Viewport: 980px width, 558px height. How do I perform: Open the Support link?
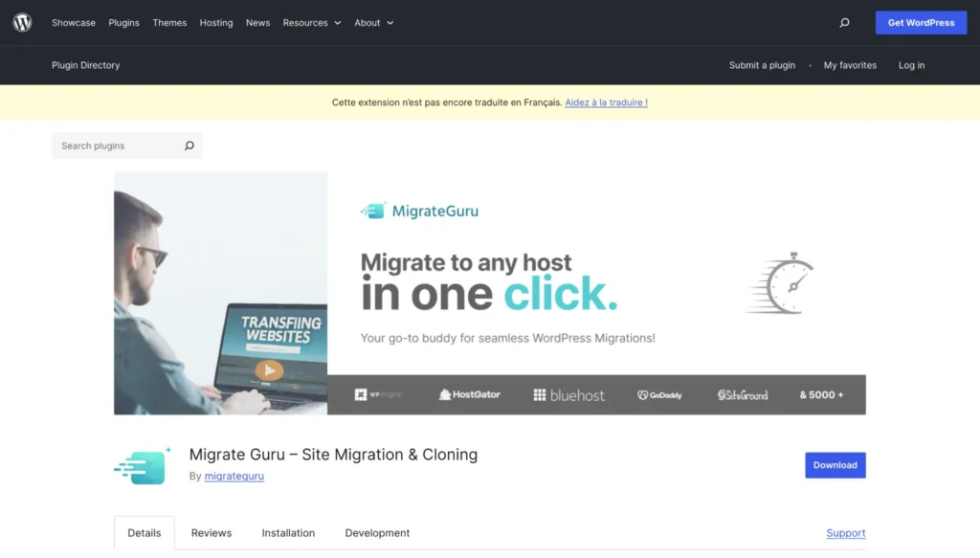[x=846, y=533]
